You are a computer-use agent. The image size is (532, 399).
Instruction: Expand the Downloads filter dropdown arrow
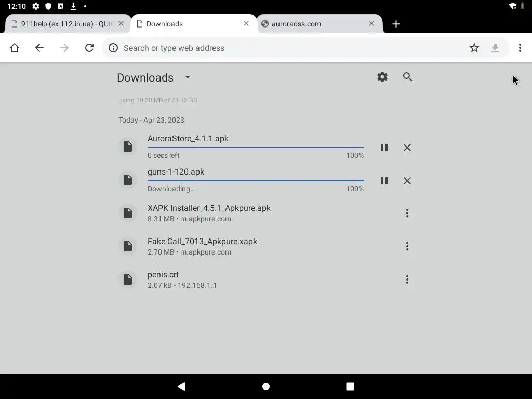pos(188,77)
